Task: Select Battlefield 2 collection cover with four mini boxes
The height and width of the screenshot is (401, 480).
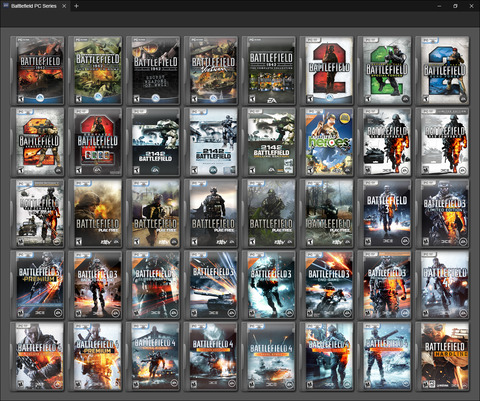Action: (x=95, y=142)
